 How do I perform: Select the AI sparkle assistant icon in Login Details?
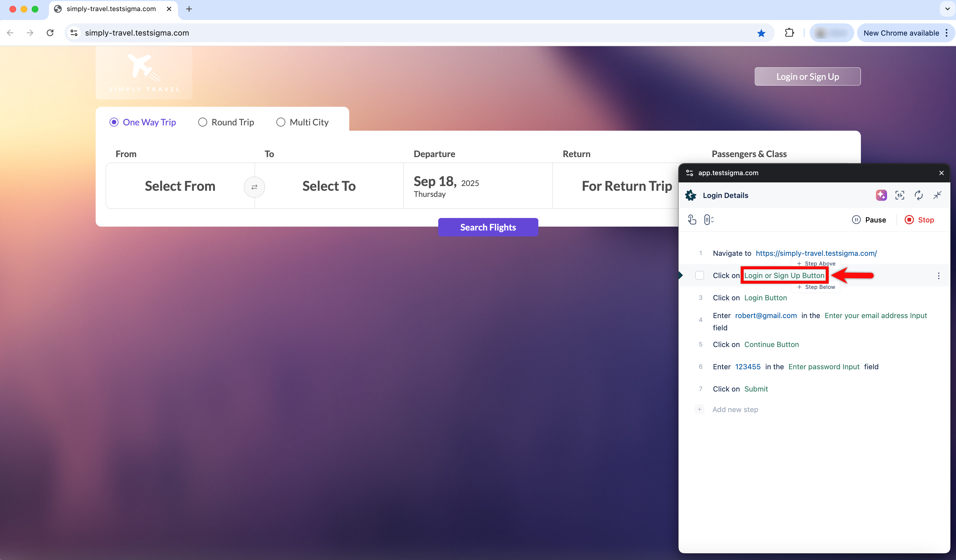882,195
